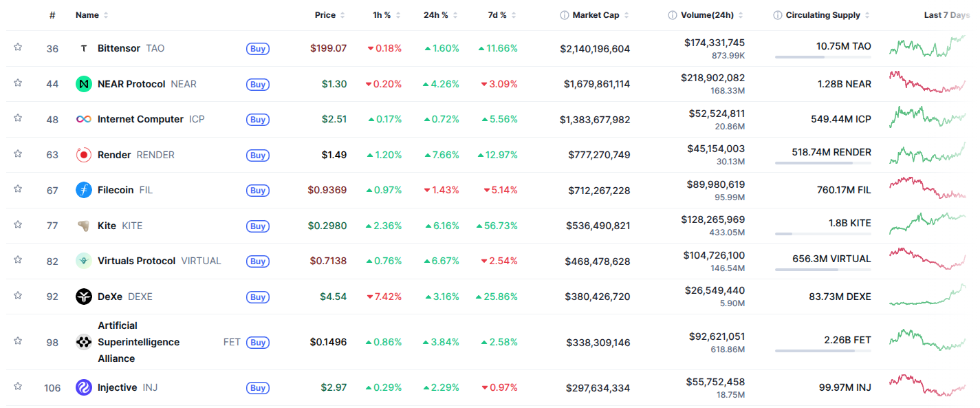The width and height of the screenshot is (980, 408).
Task: Star Bittensor to add to watchlist
Action: [18, 47]
